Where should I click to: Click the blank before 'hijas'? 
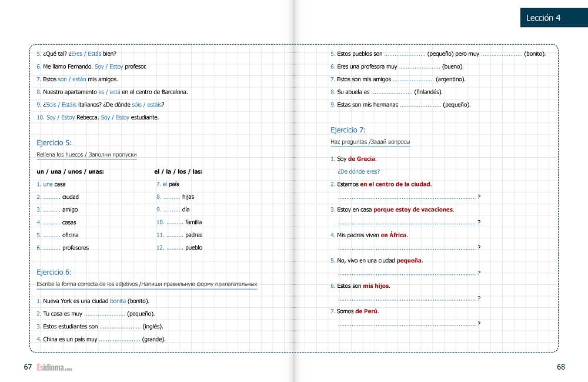pos(172,197)
